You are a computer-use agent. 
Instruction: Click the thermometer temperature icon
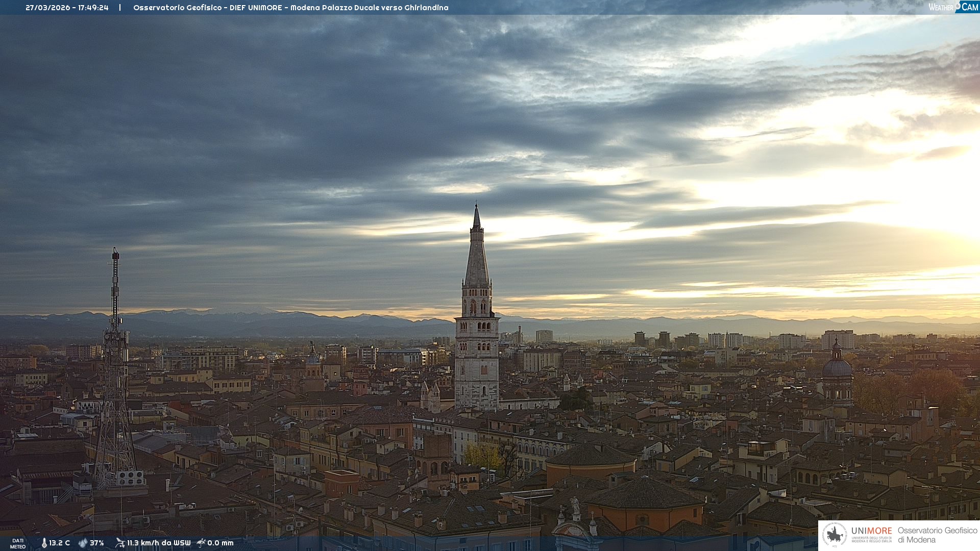[44, 543]
